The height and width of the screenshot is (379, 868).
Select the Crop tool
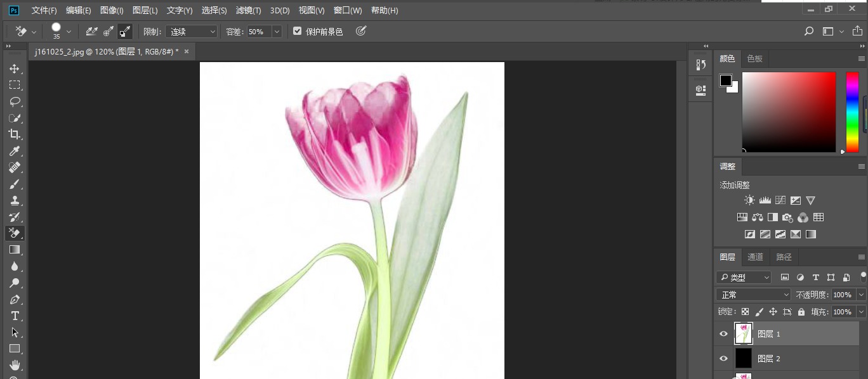click(15, 135)
